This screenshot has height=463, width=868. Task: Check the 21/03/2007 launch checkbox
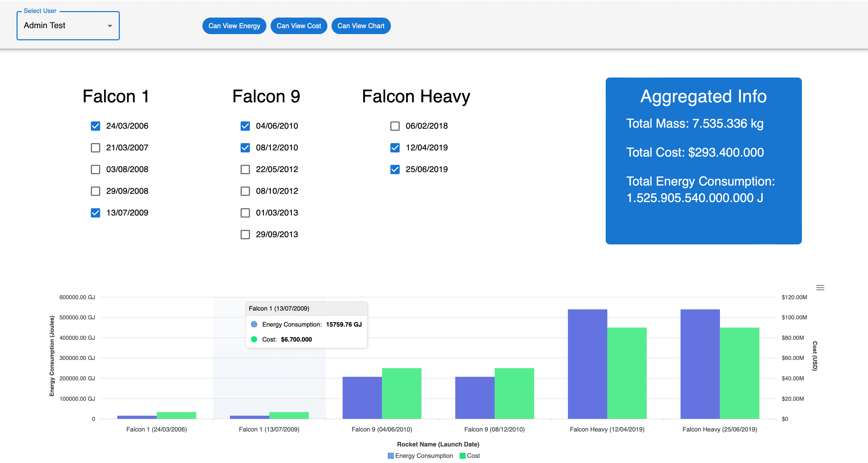tap(95, 148)
